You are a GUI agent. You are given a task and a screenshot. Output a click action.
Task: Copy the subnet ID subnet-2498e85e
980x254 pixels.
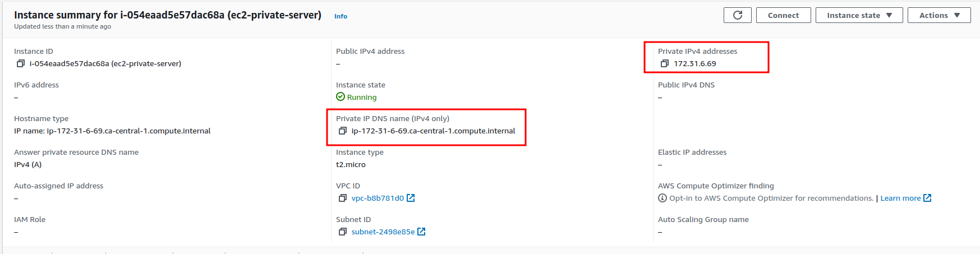click(343, 232)
